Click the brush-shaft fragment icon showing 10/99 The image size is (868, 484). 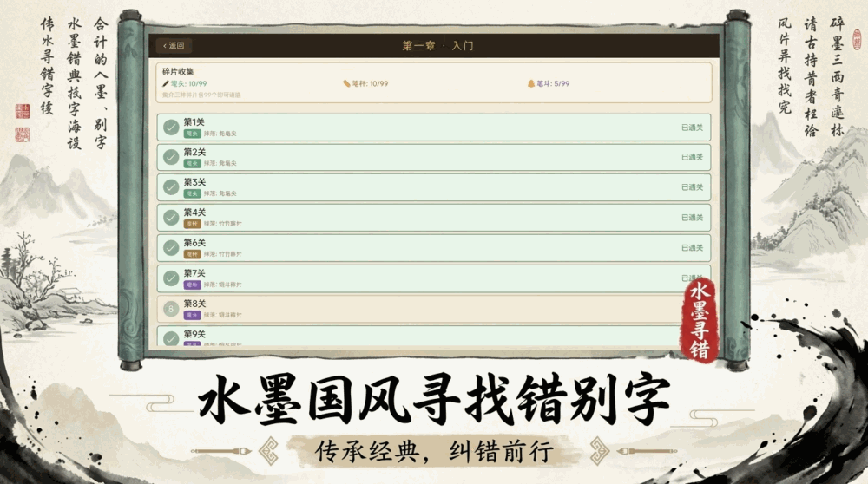click(x=346, y=83)
